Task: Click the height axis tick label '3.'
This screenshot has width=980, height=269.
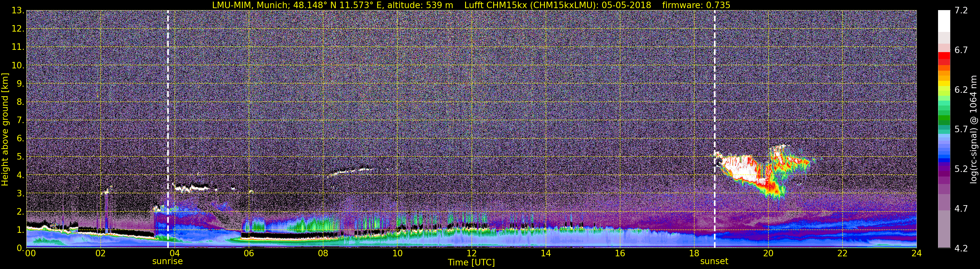Action: point(20,193)
